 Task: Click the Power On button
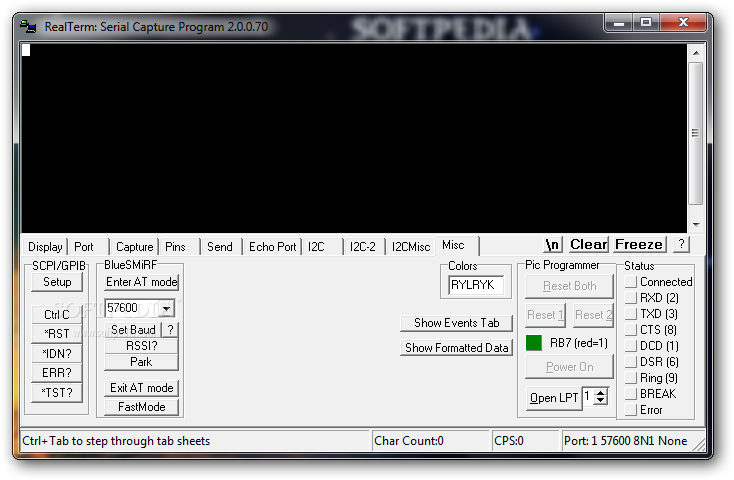click(x=569, y=367)
